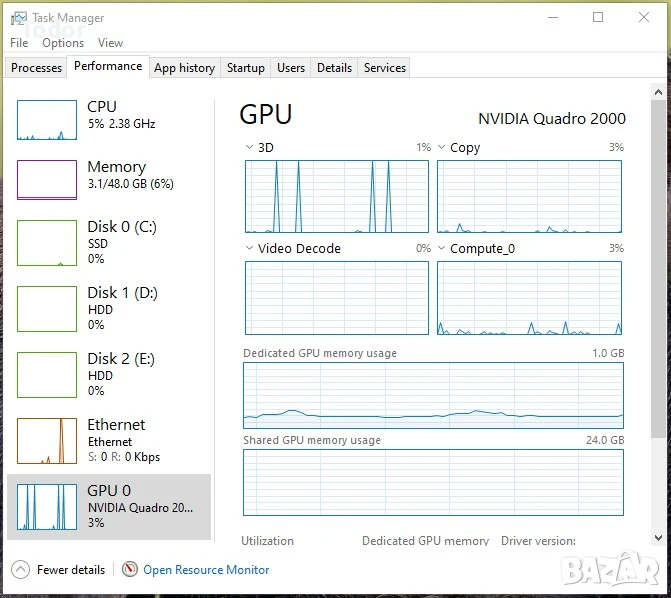
Task: Select the GPU 0 mini graph
Action: pos(47,507)
